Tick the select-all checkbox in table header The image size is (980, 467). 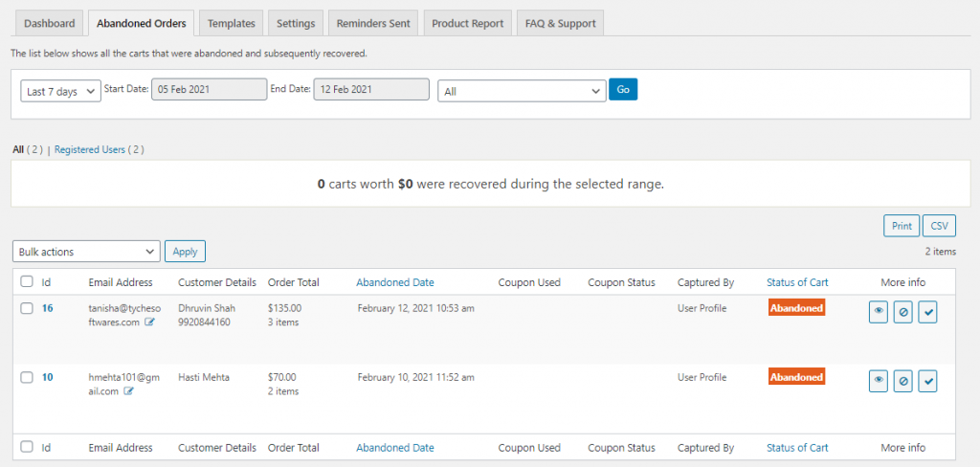pyautogui.click(x=26, y=282)
